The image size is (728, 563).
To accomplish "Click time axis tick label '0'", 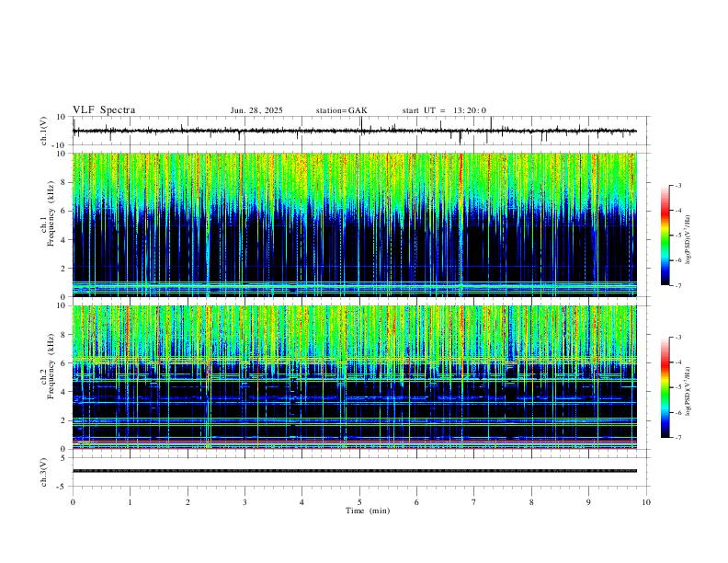I will pos(73,502).
